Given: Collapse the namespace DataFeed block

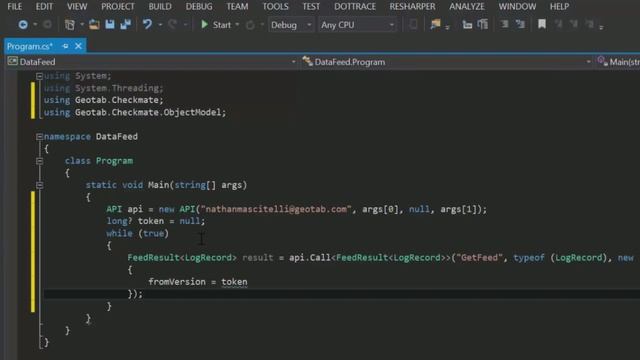Looking at the screenshot, I should 39,137.
